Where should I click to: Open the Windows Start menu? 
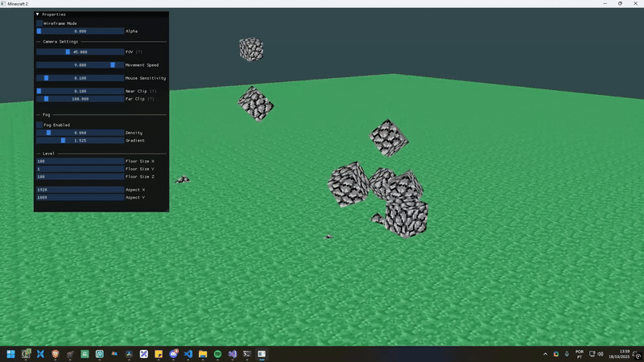tap(11, 354)
